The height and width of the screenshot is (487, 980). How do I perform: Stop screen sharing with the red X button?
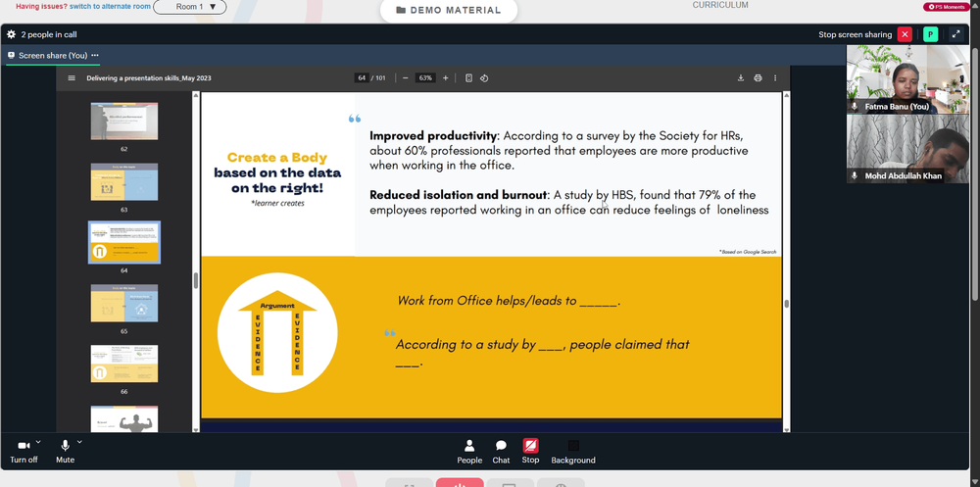[x=905, y=34]
